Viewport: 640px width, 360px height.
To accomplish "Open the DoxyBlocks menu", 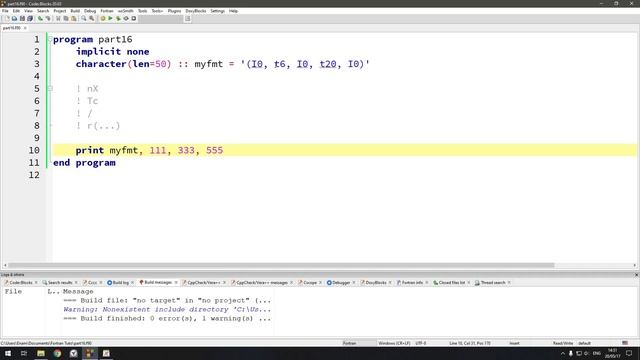I will coord(196,11).
